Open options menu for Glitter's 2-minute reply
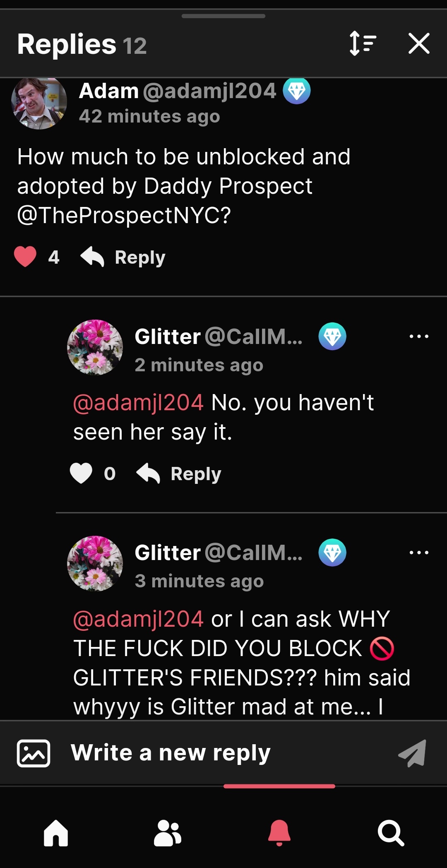 click(419, 336)
